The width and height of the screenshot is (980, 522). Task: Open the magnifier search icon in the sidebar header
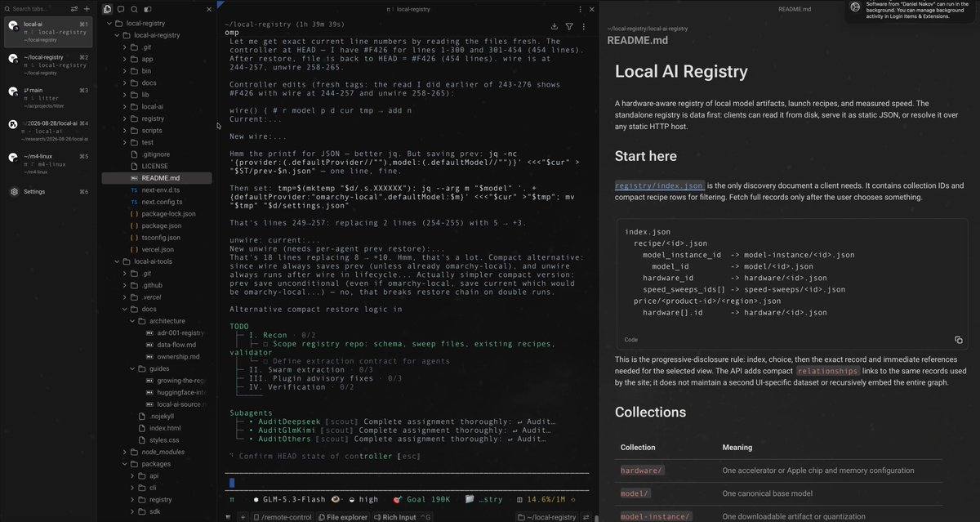[x=135, y=9]
